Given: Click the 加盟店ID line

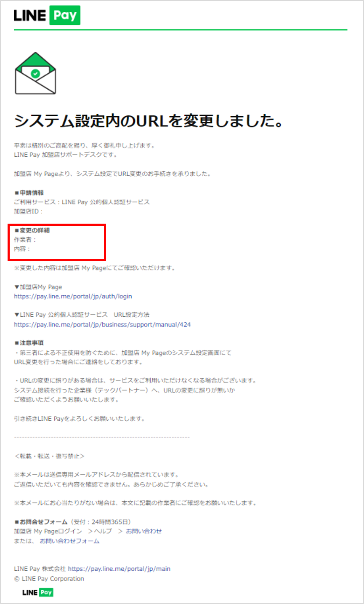Looking at the screenshot, I should (28, 211).
